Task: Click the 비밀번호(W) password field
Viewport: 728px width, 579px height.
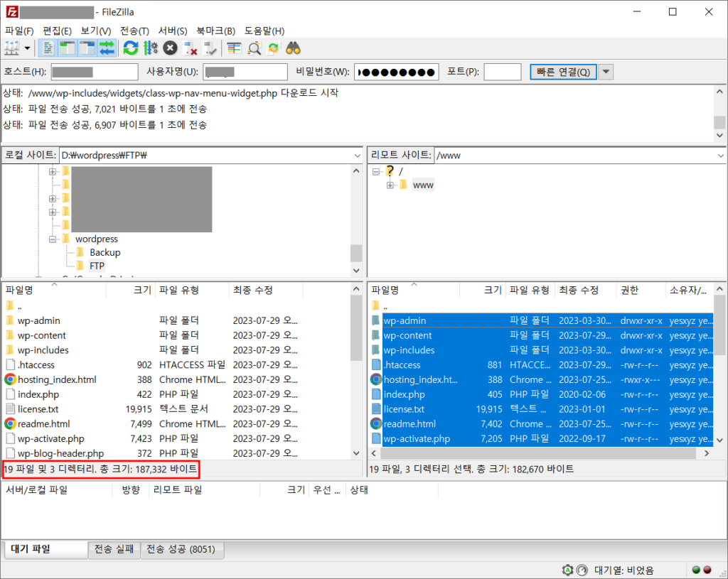Action: 396,72
